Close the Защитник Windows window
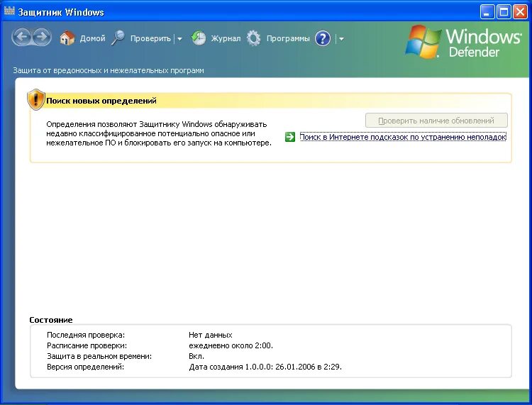Screen dimensions: 532x405 point(520,12)
